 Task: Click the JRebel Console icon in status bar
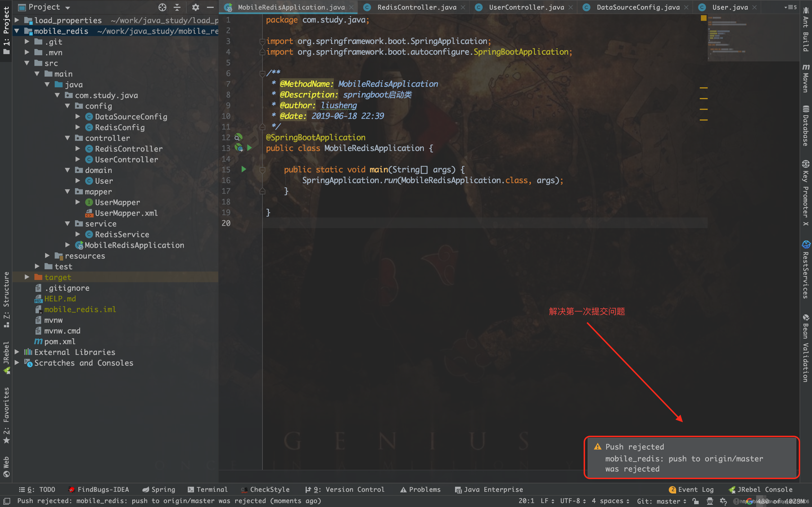(732, 490)
